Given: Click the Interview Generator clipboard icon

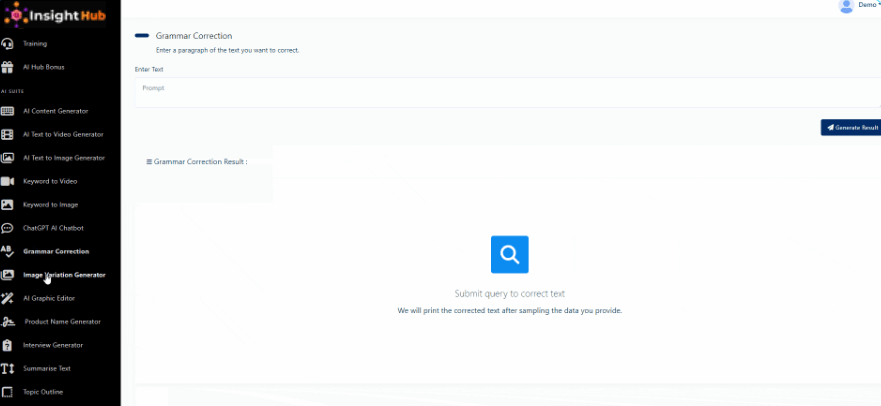Looking at the screenshot, I should click(x=7, y=345).
